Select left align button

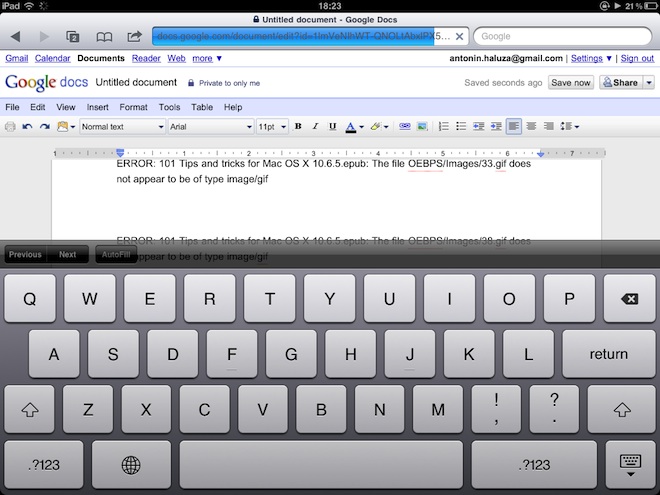click(x=514, y=126)
